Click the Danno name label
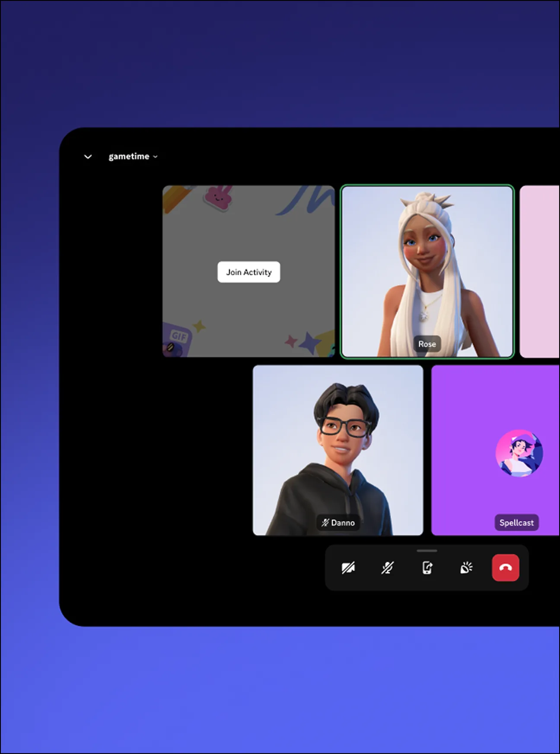The width and height of the screenshot is (560, 754). coord(338,523)
